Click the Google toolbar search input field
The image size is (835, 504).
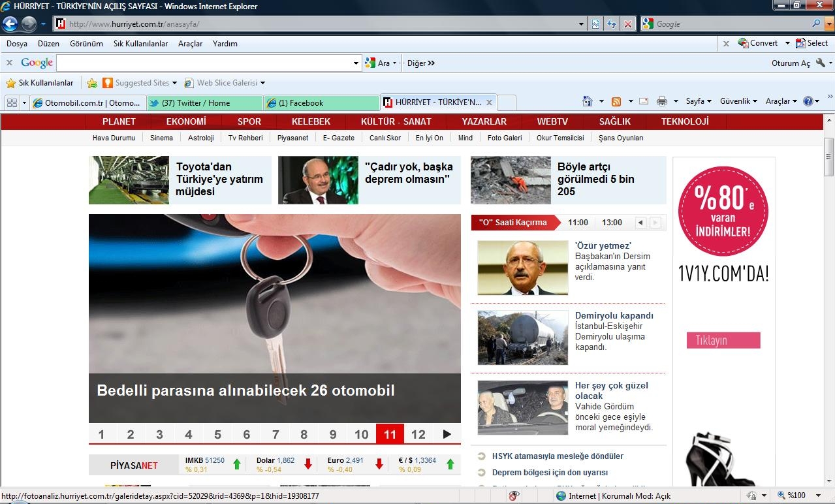tap(204, 63)
